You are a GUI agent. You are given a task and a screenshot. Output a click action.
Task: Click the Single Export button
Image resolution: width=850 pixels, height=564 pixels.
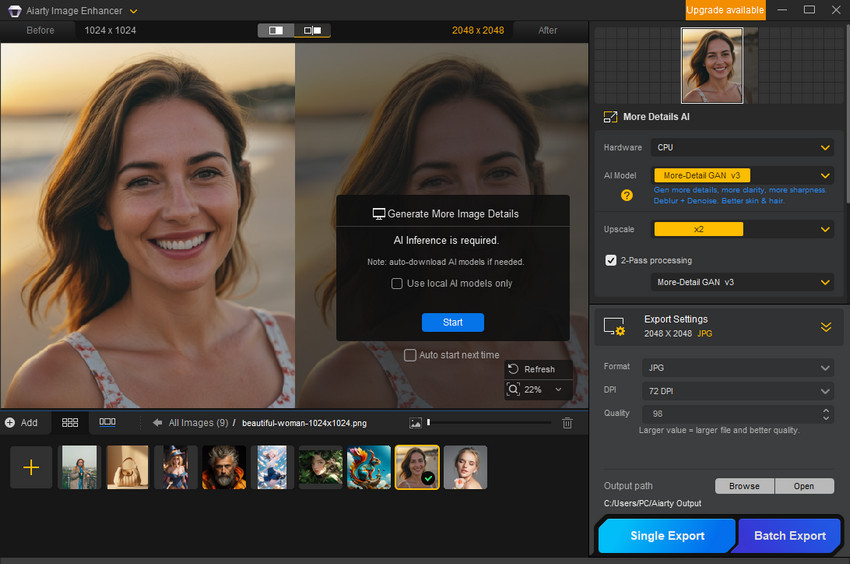(667, 536)
